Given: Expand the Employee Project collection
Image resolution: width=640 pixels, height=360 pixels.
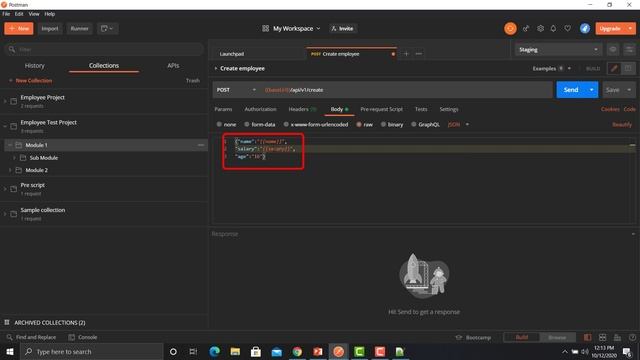Looking at the screenshot, I should coord(5,101).
